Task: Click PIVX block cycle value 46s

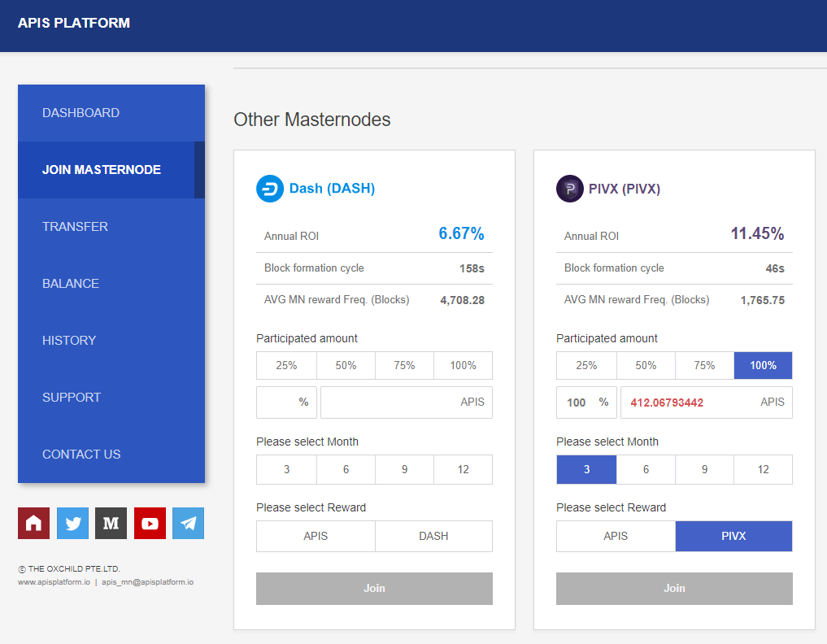Action: pyautogui.click(x=775, y=268)
